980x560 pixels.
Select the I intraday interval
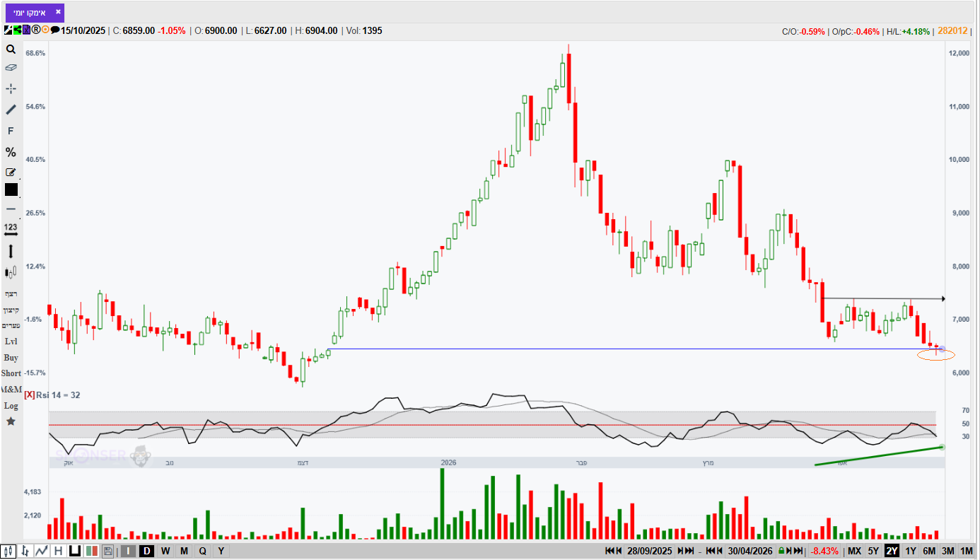128,551
